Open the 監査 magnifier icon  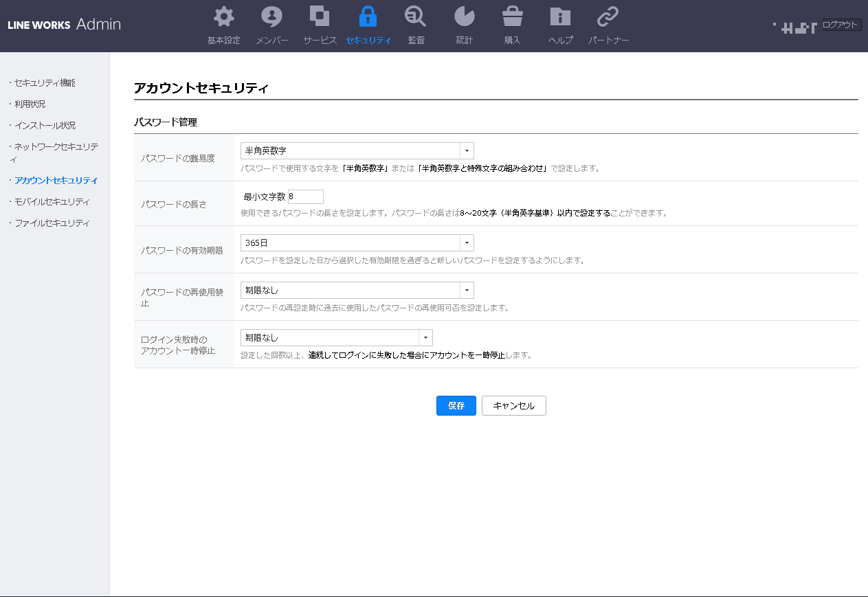(416, 17)
